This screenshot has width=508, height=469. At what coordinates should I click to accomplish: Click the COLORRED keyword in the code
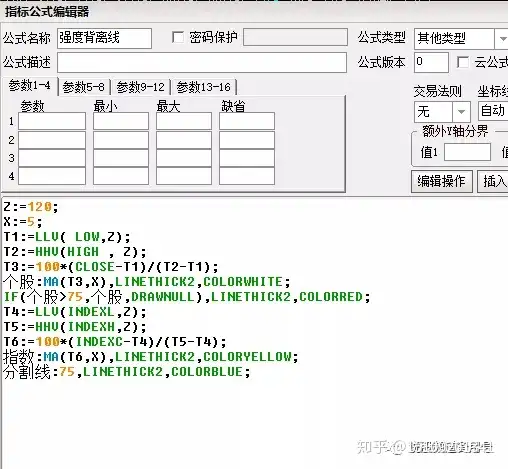(331, 297)
